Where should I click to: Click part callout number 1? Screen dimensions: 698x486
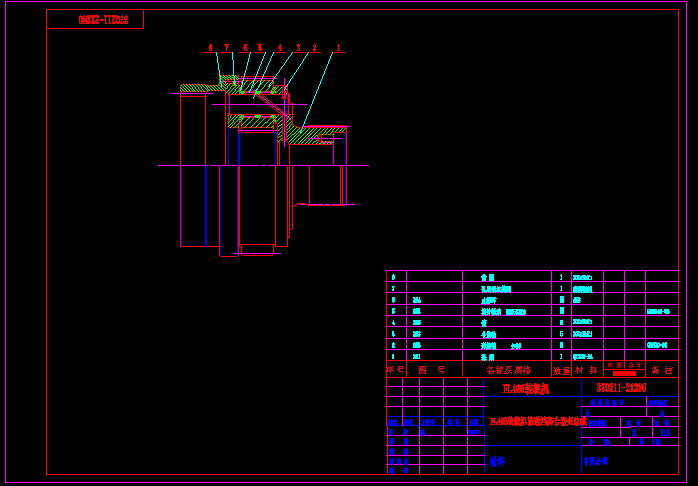click(x=339, y=47)
